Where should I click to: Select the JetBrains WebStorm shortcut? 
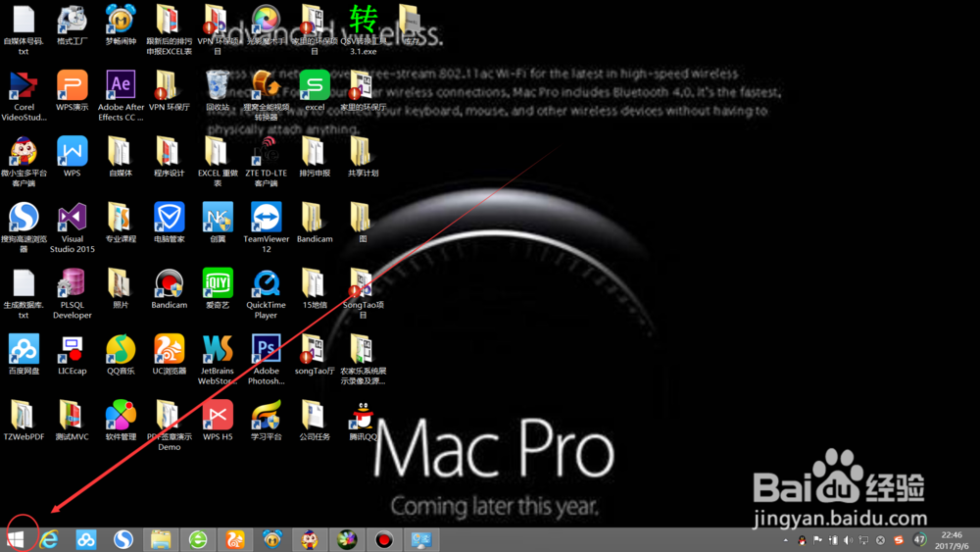point(218,360)
